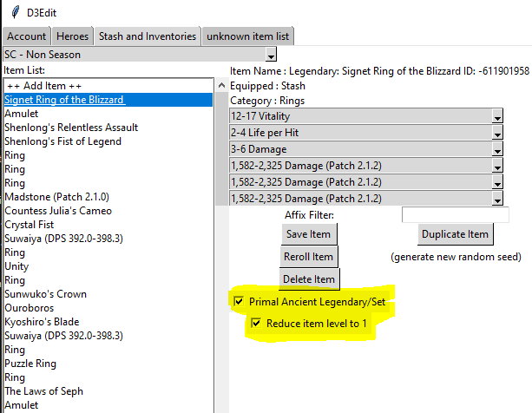The height and width of the screenshot is (413, 532).
Task: Switch to the Account tab
Action: [26, 36]
